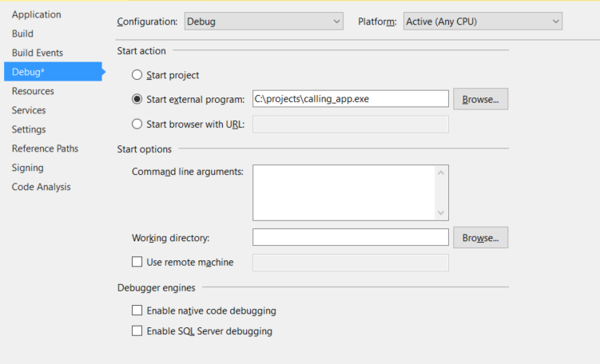600x364 pixels.
Task: Open the Application properties tab
Action: 36,14
